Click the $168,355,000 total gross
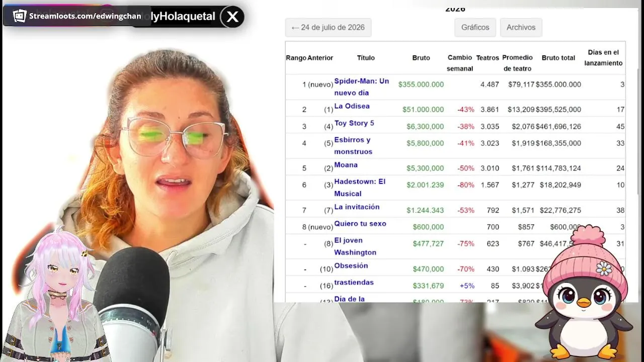 click(558, 143)
